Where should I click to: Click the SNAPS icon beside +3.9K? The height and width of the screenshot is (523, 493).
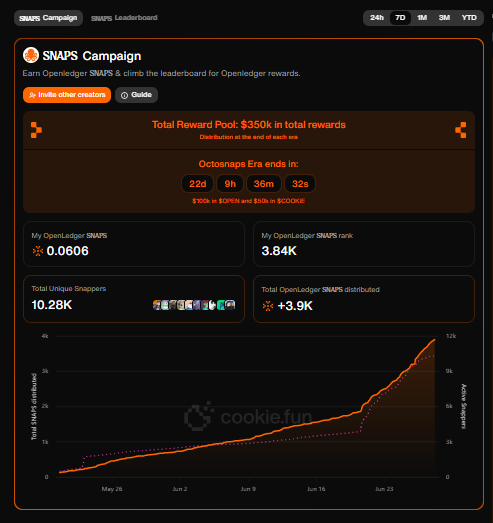pos(268,306)
